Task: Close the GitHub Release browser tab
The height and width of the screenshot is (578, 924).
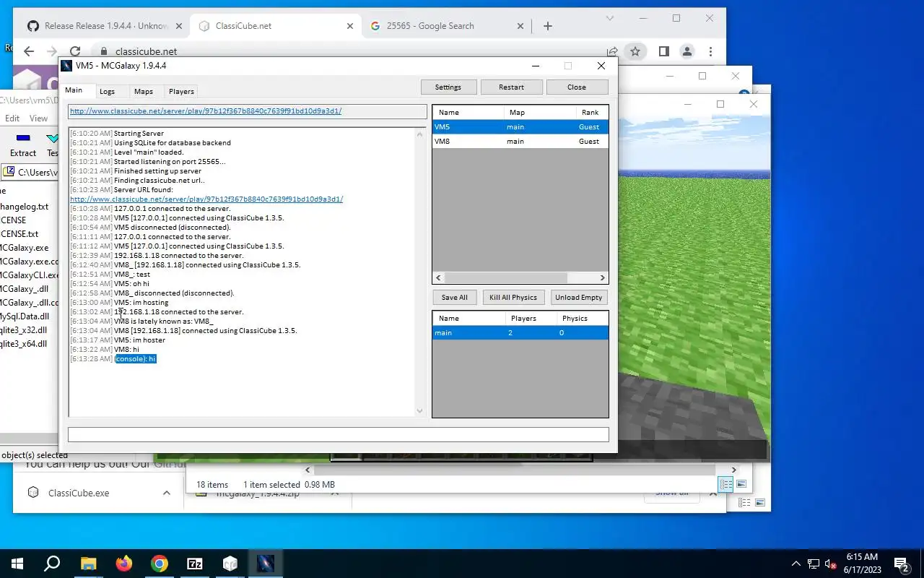Action: pyautogui.click(x=178, y=26)
